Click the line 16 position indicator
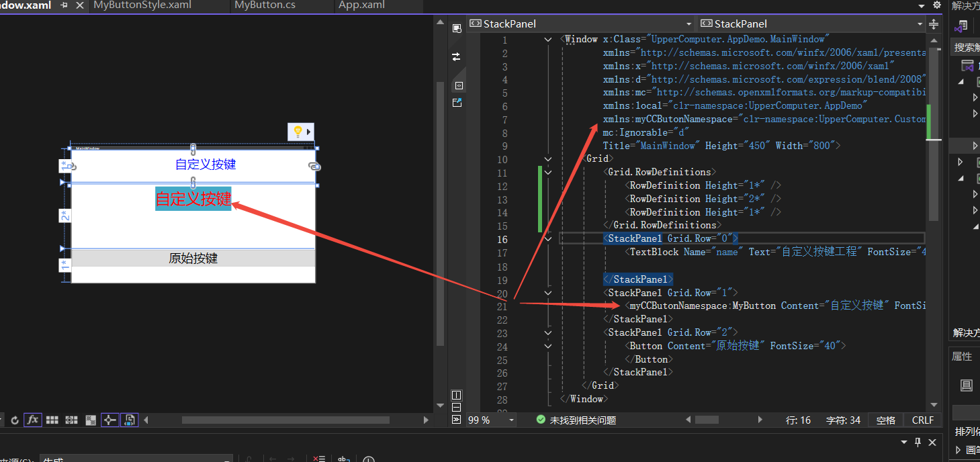 pyautogui.click(x=798, y=420)
